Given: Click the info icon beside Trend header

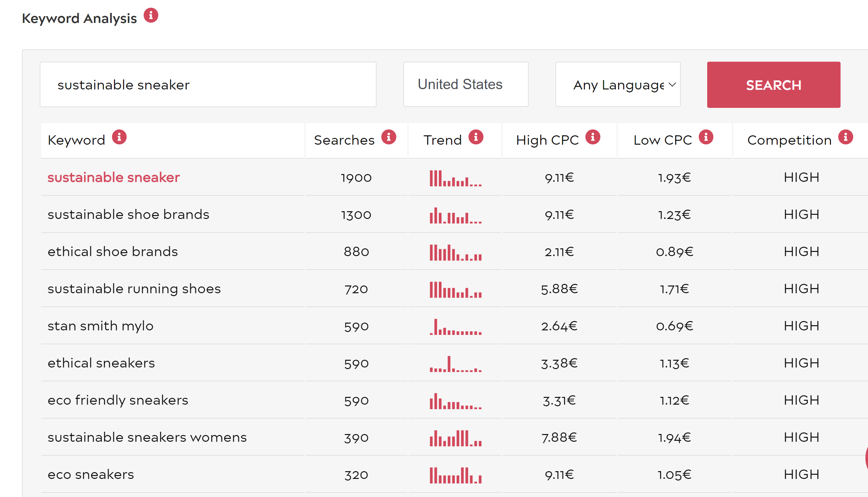Looking at the screenshot, I should 476,137.
